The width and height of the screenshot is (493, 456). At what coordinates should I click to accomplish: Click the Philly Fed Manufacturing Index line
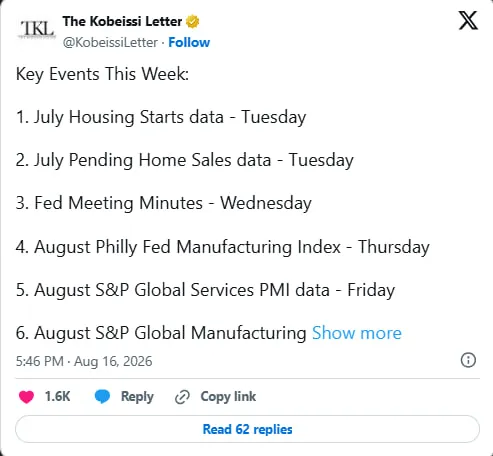pos(223,247)
